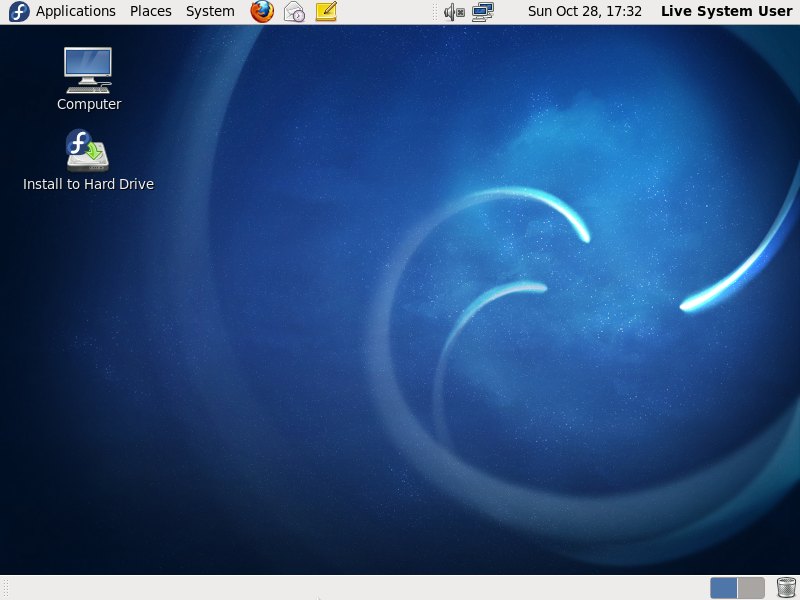The image size is (800, 600).
Task: Switch to the first (blue) workspace
Action: pyautogui.click(x=724, y=588)
